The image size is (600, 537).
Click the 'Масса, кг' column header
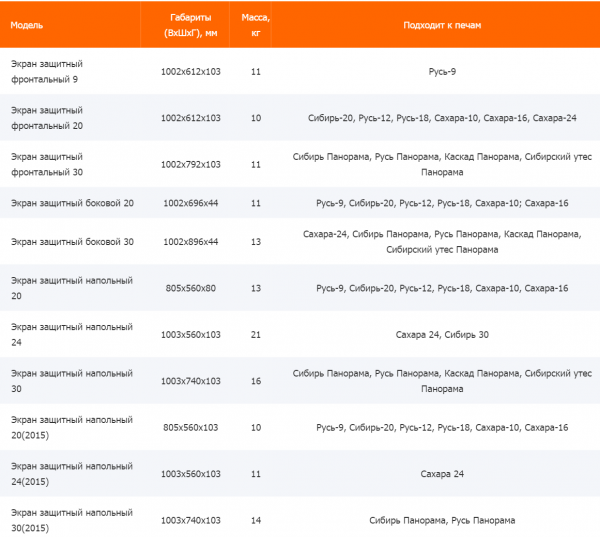coord(256,25)
